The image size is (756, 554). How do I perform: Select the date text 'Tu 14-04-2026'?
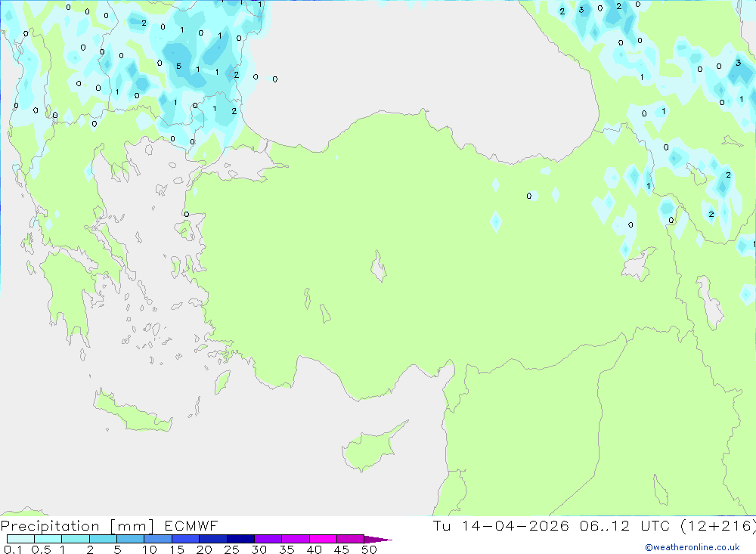[x=500, y=526]
